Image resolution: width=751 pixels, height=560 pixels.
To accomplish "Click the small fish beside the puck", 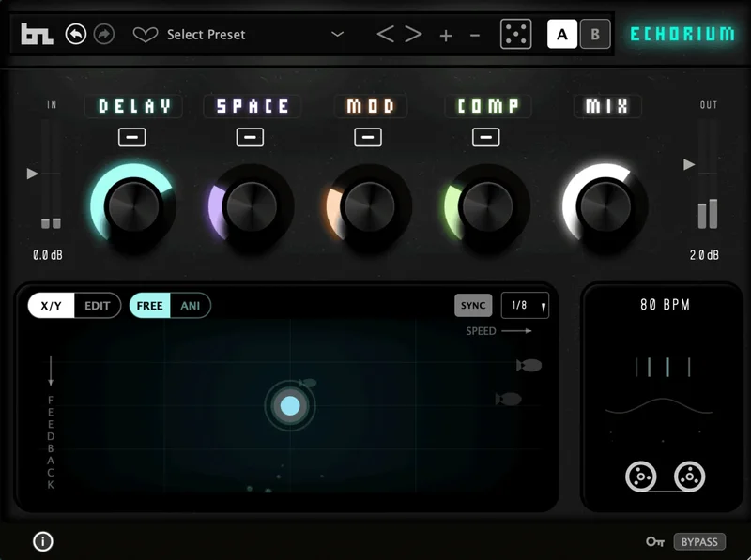I will point(308,383).
